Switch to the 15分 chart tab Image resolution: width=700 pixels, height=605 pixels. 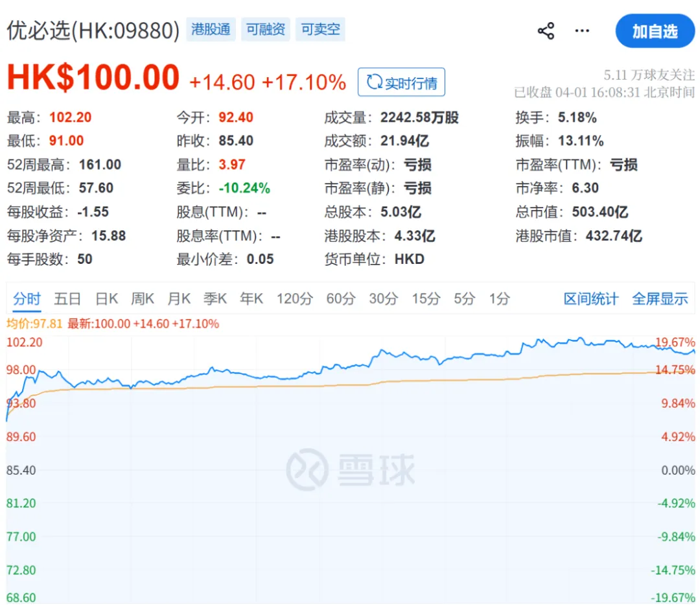(x=426, y=298)
